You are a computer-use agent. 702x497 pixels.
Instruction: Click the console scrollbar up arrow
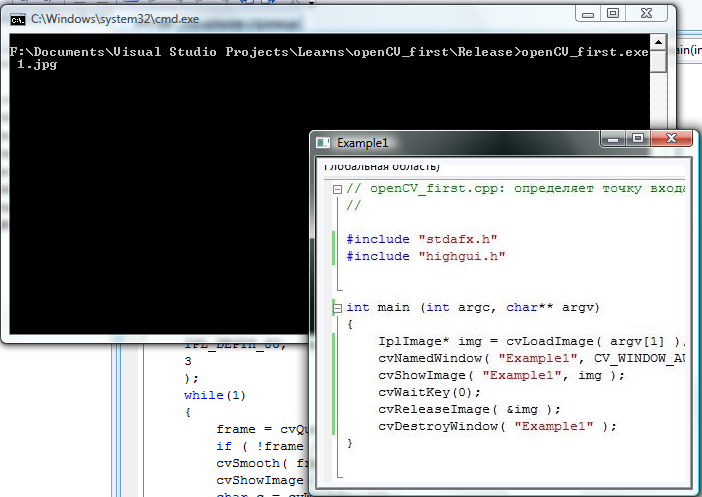pos(658,41)
